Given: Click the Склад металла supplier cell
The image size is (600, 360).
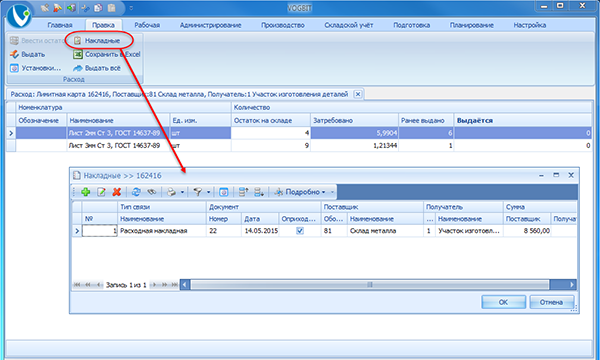Looking at the screenshot, I should click(x=385, y=231).
